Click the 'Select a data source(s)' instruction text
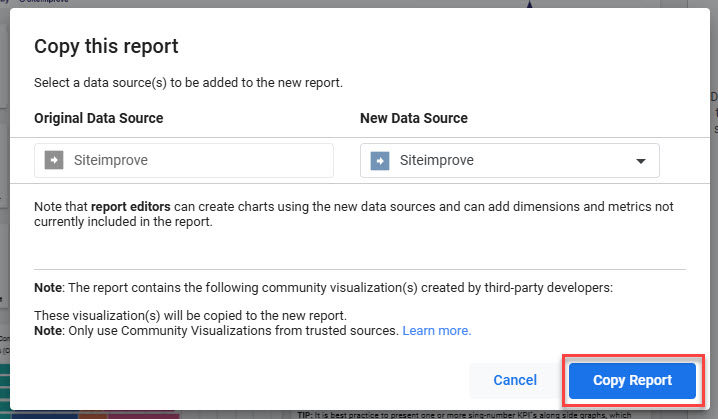Image resolution: width=718 pixels, height=419 pixels. coord(188,82)
